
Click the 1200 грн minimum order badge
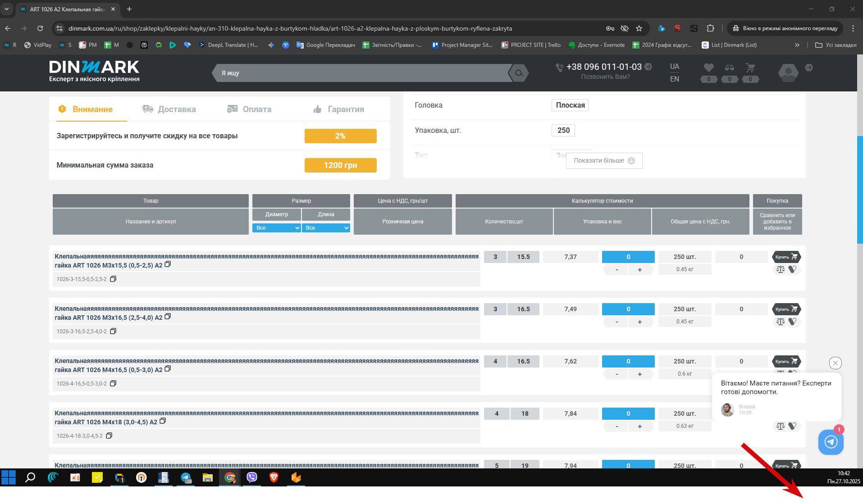[x=341, y=165]
